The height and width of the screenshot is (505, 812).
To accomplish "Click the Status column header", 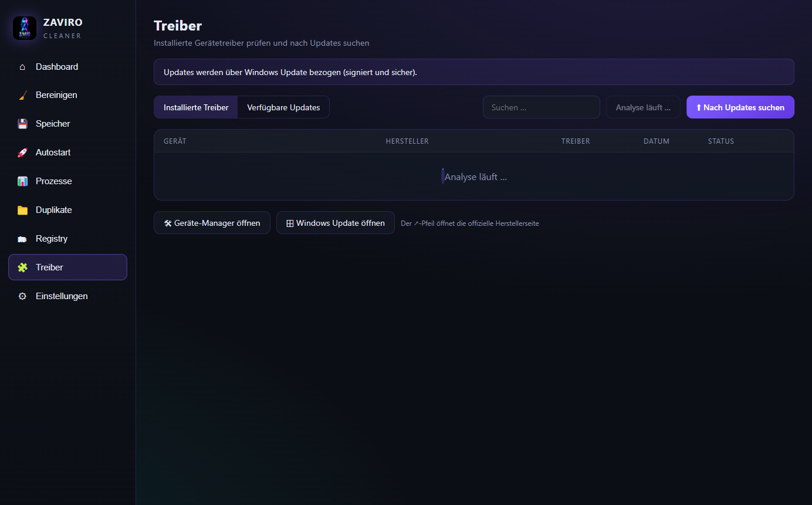I will coord(721,141).
